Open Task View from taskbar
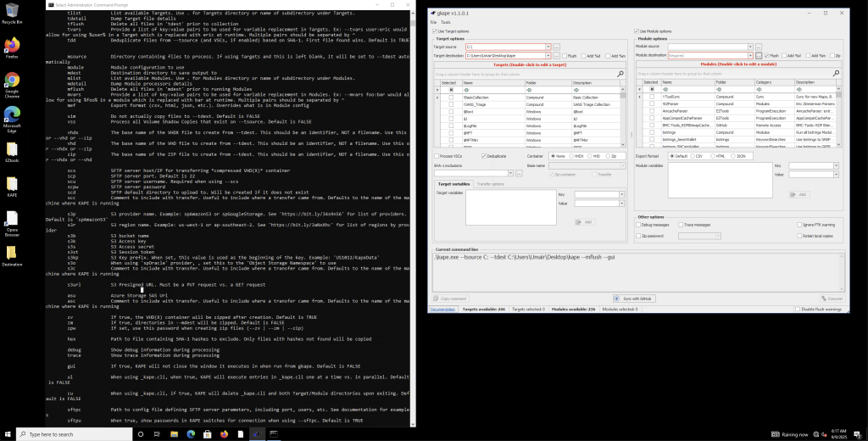The width and height of the screenshot is (868, 441). click(157, 434)
